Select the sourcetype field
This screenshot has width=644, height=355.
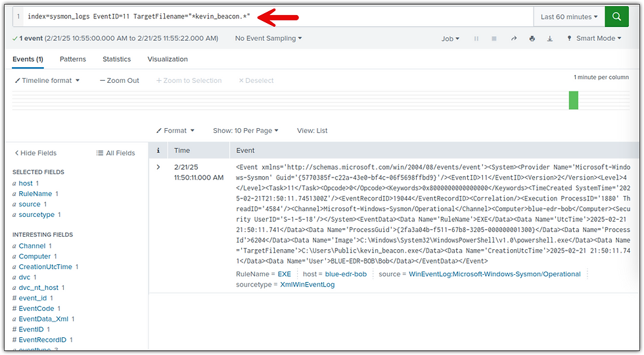coord(37,214)
